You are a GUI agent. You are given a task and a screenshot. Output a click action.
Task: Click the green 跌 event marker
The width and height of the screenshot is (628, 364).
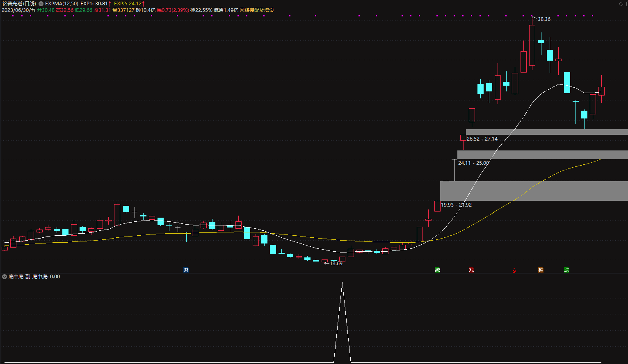[x=566, y=270]
